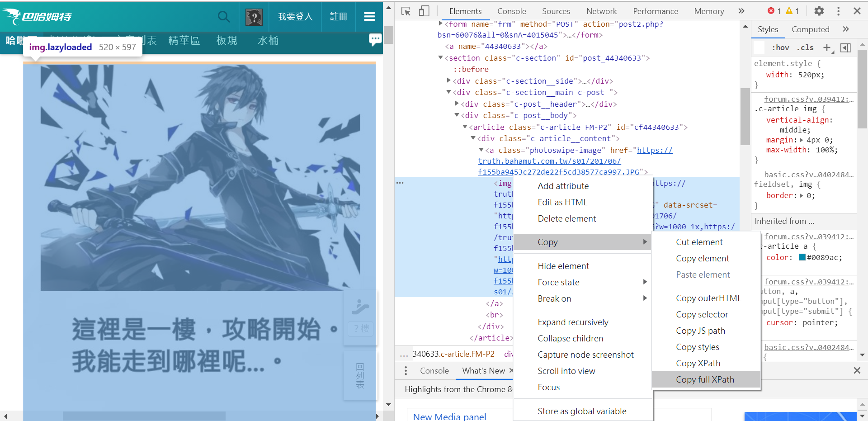
Task: Close the What's New drawer tab
Action: (511, 370)
